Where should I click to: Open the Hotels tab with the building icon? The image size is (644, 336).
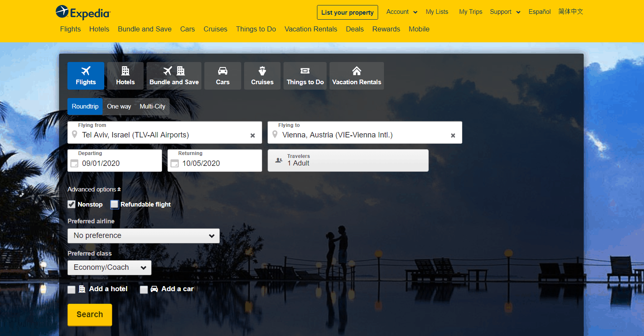(125, 76)
